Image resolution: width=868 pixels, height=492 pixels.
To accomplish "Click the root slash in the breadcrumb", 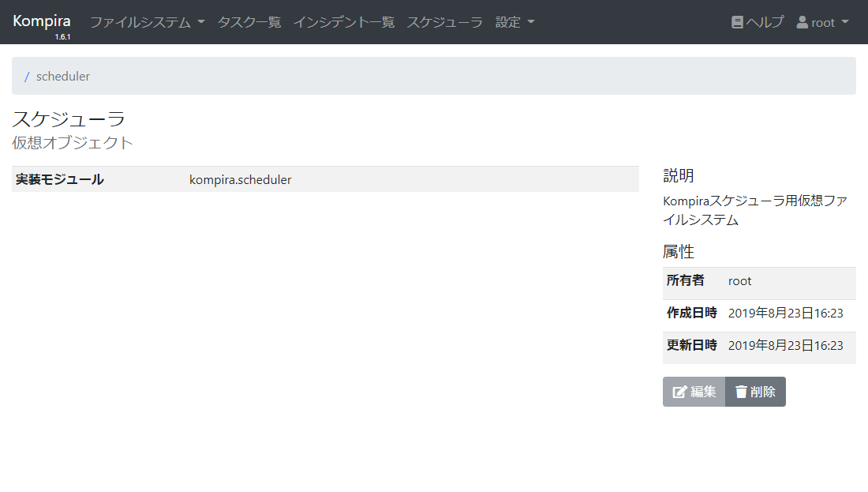I will 27,77.
